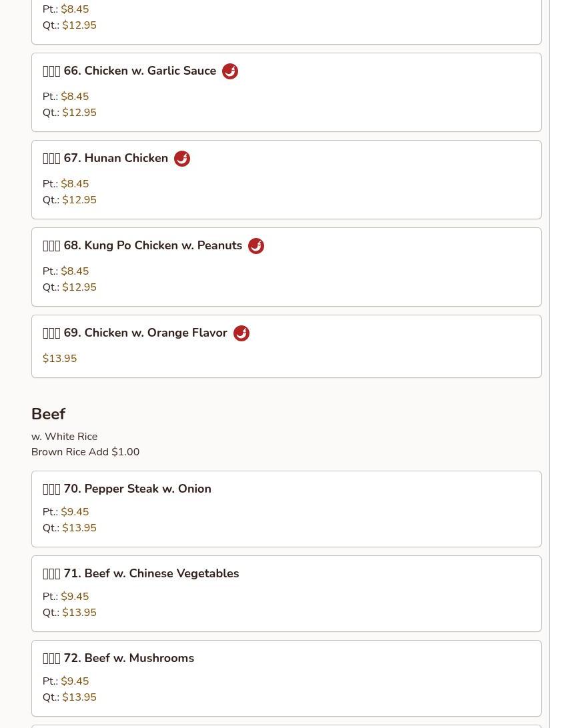Screen dimensions: 563x728
Task: Pick the quart price for Pepper Steak w. Onion
Action: 79,528
